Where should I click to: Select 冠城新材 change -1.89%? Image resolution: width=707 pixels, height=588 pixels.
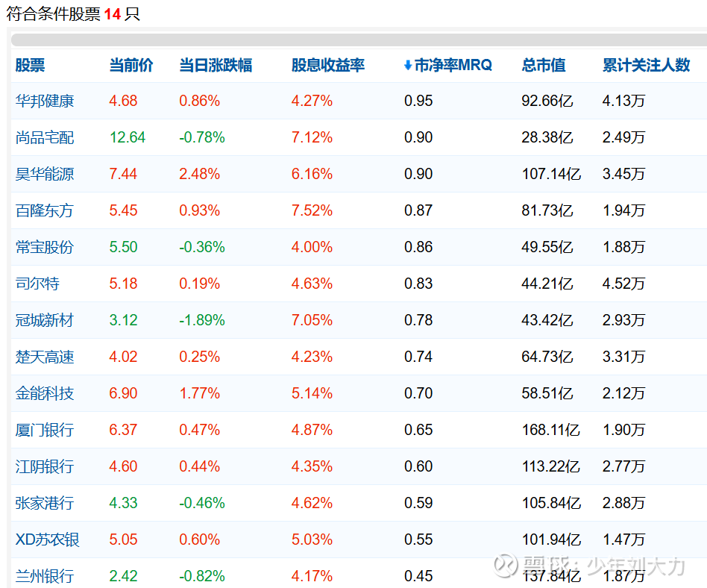coord(201,320)
